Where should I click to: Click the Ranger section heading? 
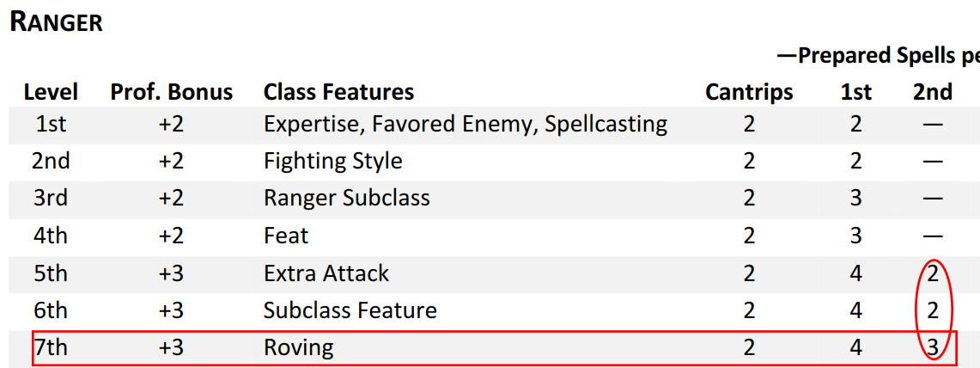coord(57,23)
